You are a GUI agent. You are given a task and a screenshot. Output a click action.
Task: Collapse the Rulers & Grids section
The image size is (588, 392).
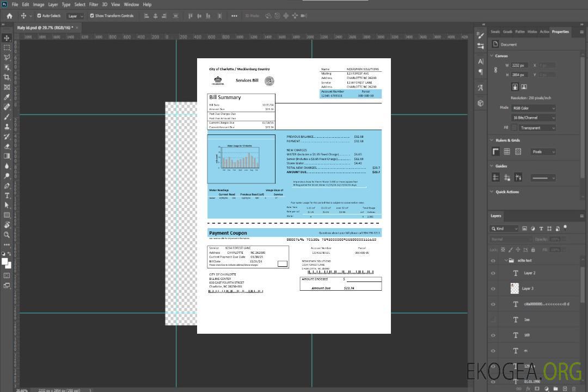pos(493,140)
